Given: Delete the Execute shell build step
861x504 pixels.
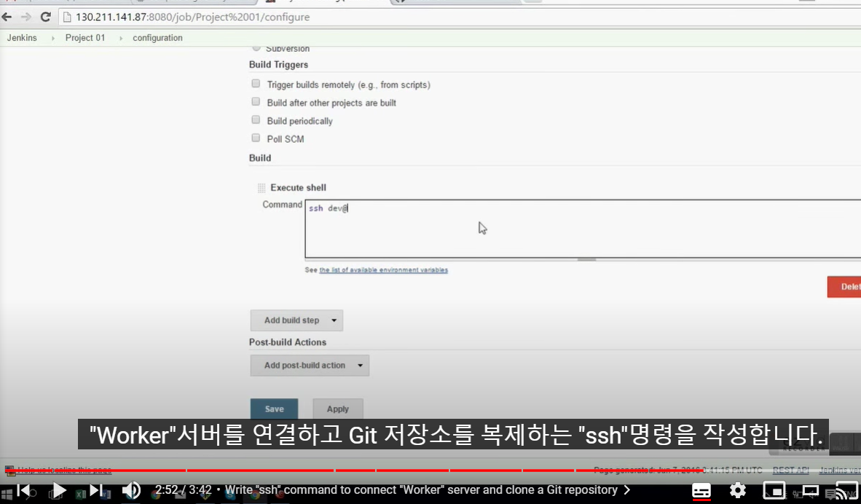Looking at the screenshot, I should tap(844, 286).
